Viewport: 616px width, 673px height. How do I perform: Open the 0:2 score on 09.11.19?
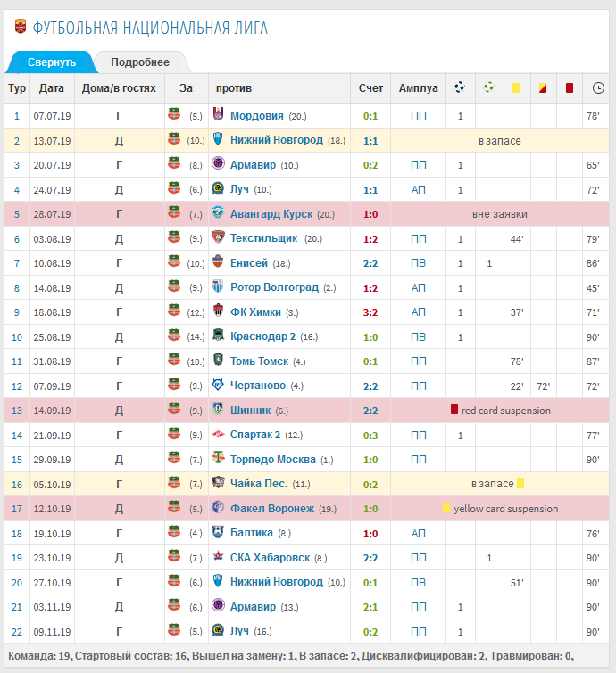tap(370, 632)
